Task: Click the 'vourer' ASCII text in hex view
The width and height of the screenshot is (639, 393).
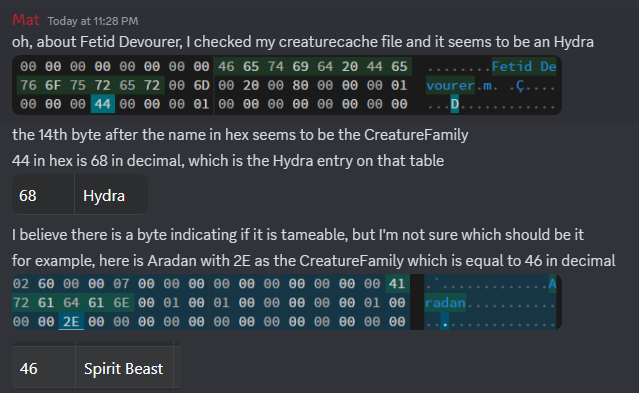Action: [450, 85]
